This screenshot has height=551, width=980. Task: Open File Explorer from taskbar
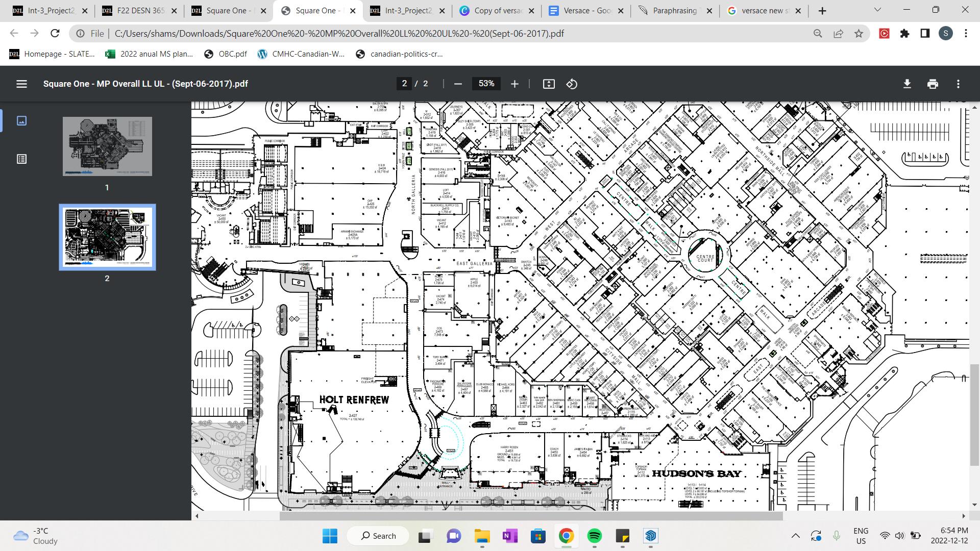482,536
